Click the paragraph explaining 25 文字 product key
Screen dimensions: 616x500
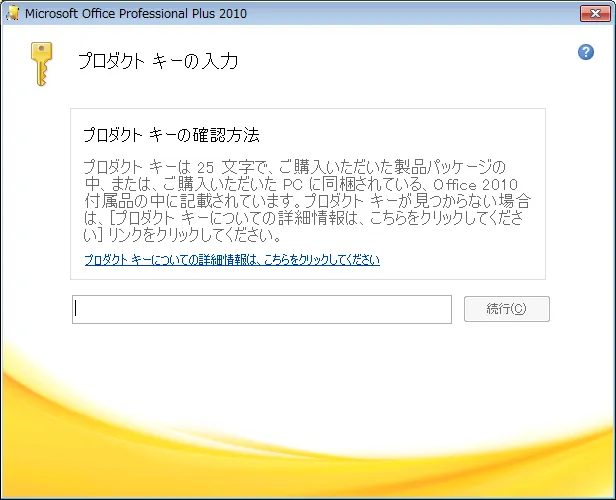(307, 201)
